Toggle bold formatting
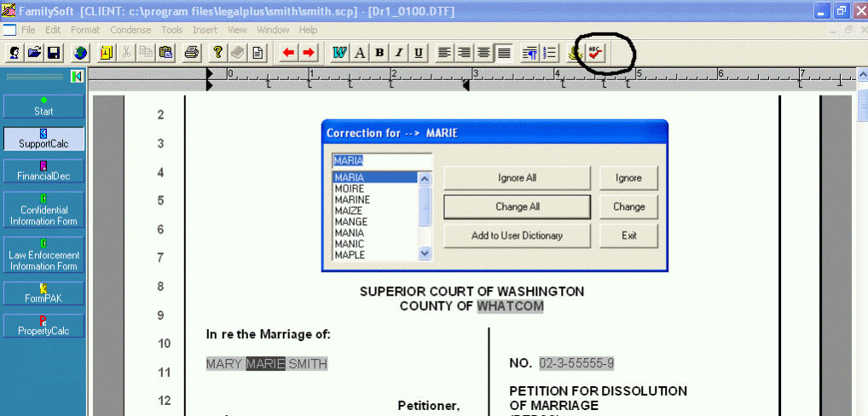This screenshot has width=868, height=416. (379, 53)
